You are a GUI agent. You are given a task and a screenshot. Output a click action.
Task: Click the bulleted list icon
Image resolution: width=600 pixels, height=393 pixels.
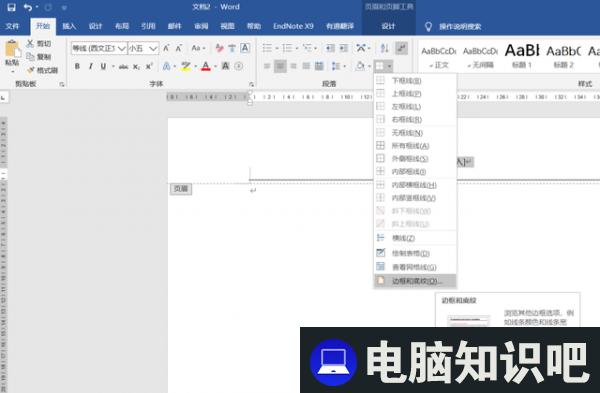(x=267, y=48)
